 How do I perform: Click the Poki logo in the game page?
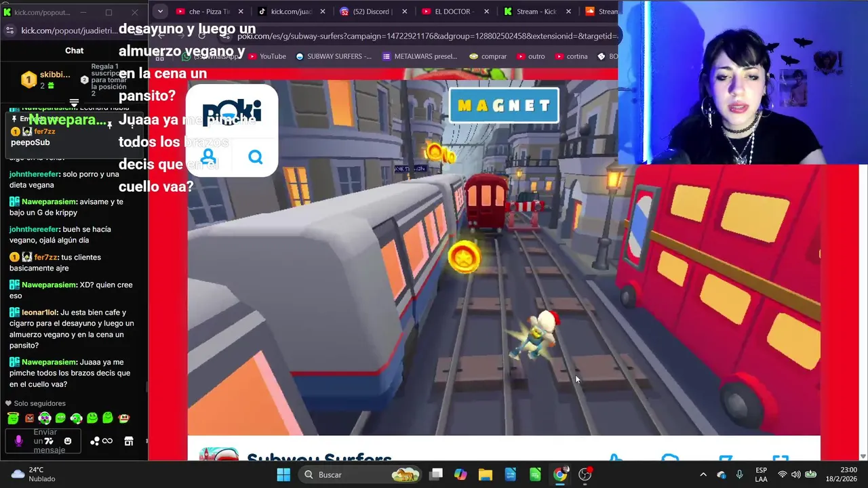tap(231, 112)
